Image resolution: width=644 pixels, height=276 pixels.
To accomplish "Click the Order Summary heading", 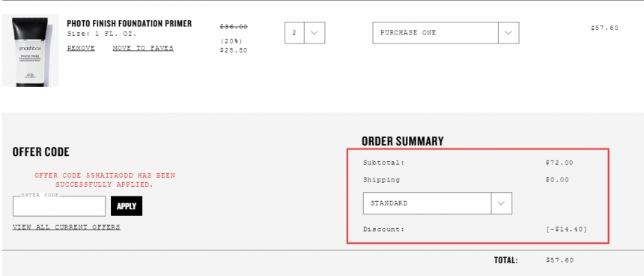I will click(x=403, y=141).
